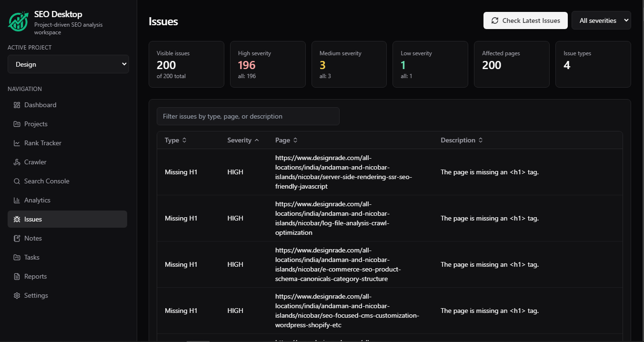Click the SEO Desktop logo icon

coord(18,22)
